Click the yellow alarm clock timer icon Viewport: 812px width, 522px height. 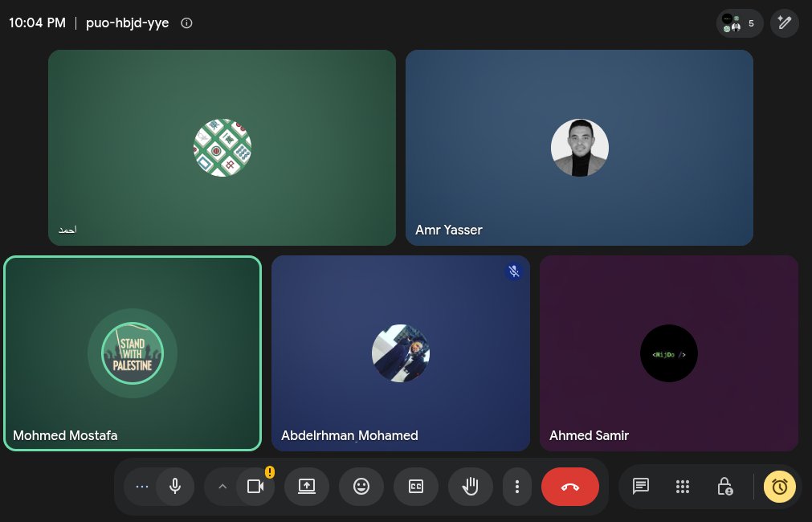(x=779, y=487)
